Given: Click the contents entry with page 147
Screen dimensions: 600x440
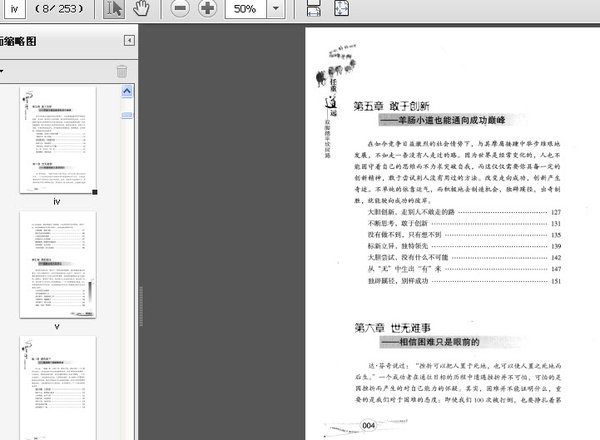Looking at the screenshot, I should pos(464,269).
